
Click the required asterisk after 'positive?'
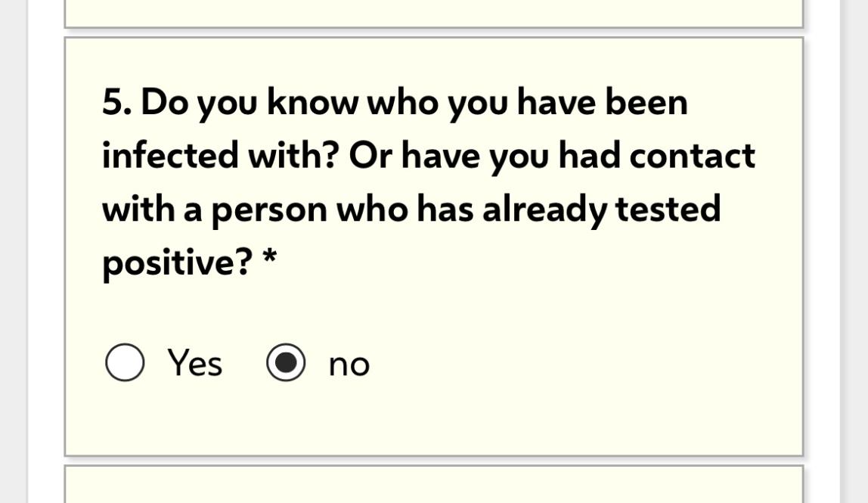coord(269,259)
